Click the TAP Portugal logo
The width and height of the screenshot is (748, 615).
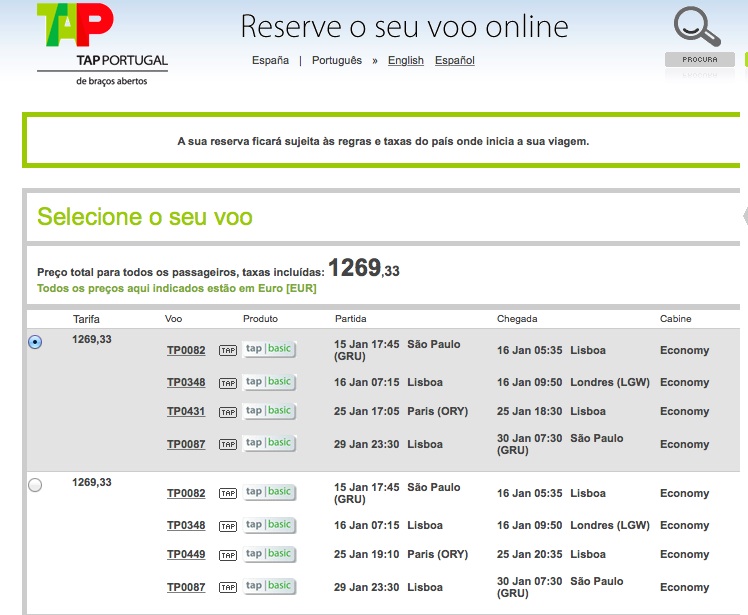point(101,44)
